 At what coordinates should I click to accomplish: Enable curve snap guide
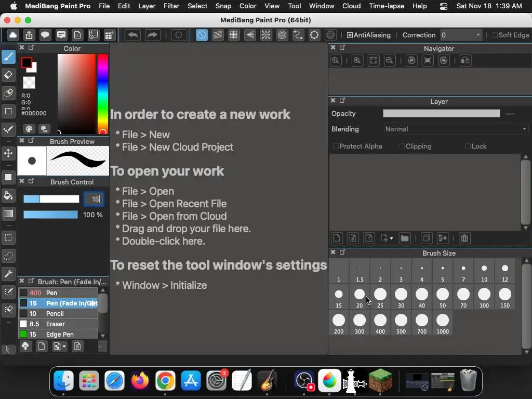298,35
